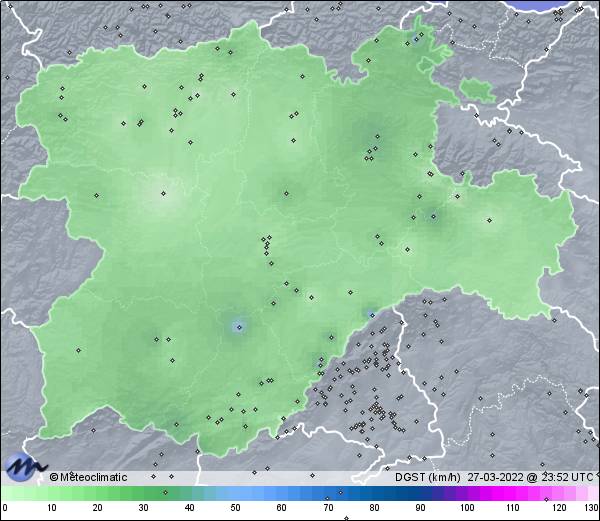This screenshot has height=521, width=600.
Task: Click the scale label 130
Action: pyautogui.click(x=591, y=508)
